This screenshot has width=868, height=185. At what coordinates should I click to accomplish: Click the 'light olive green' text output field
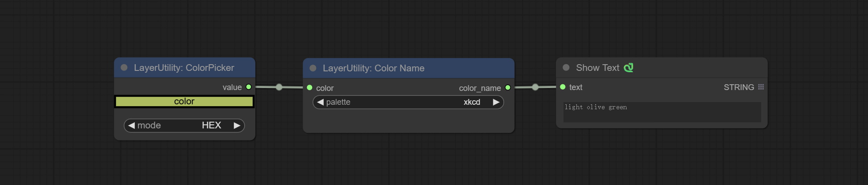tap(662, 112)
